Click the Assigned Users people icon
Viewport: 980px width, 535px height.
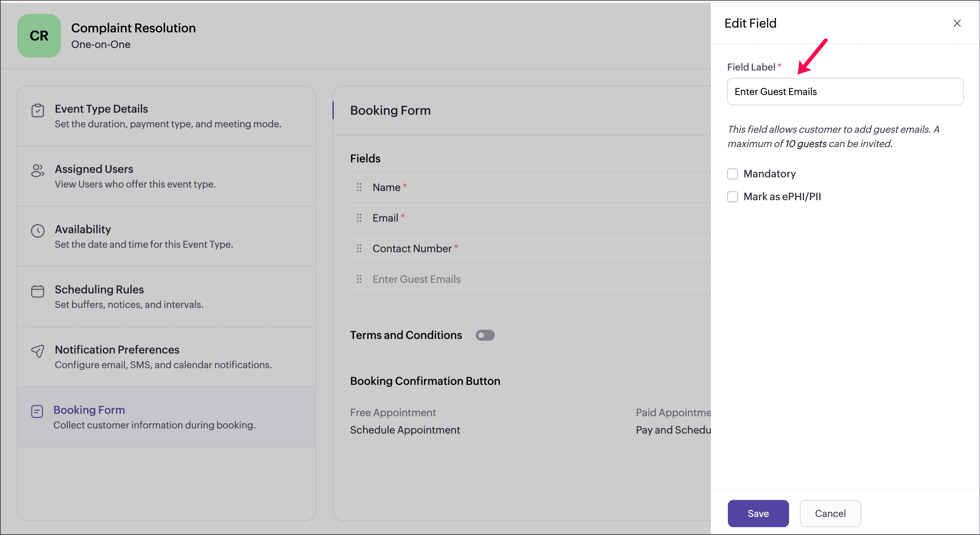[x=38, y=171]
